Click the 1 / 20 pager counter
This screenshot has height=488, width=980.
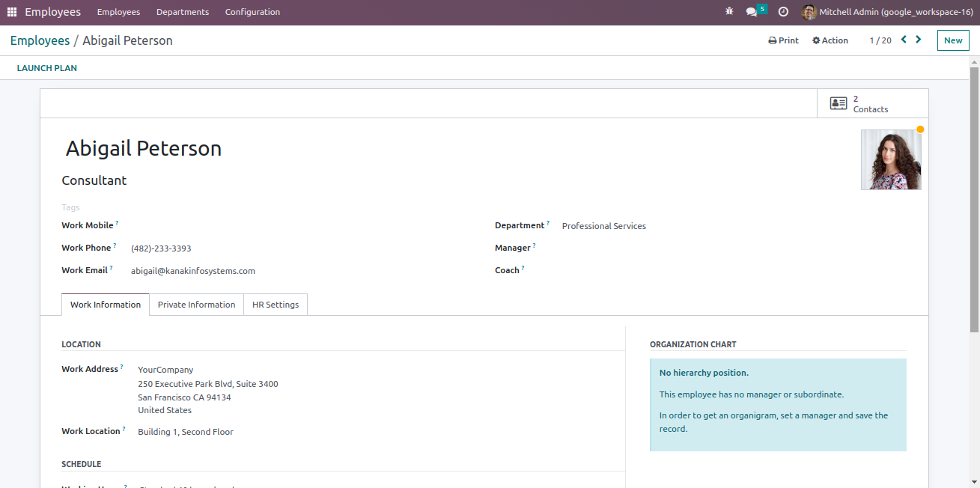pos(880,40)
